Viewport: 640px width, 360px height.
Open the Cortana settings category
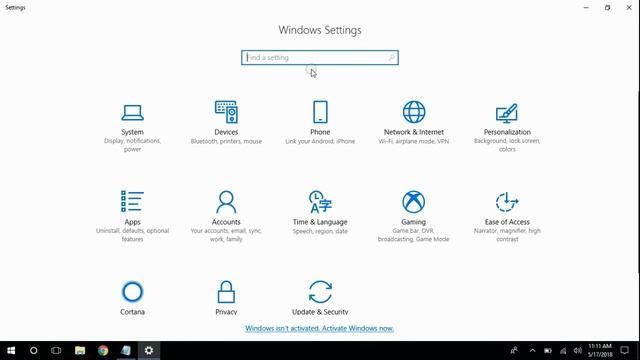[x=132, y=298]
